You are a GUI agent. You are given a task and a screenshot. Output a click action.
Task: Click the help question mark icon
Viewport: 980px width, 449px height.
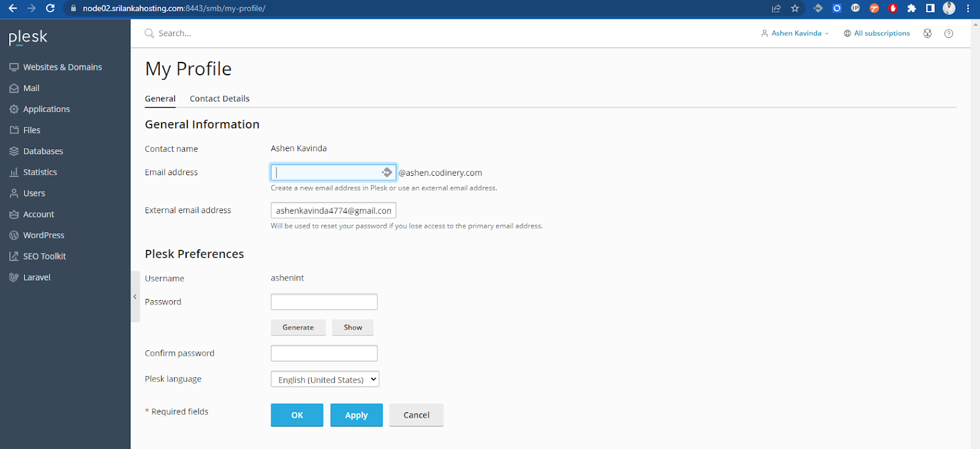tap(949, 34)
